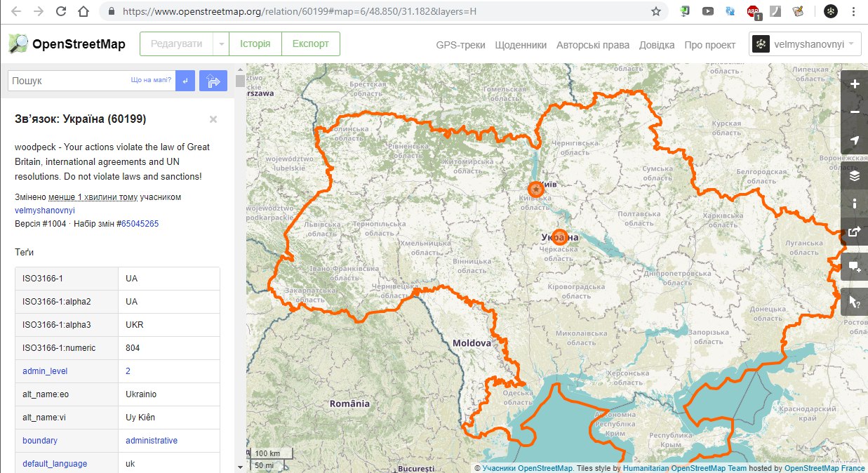The width and height of the screenshot is (868, 473).
Task: Click the OpenStreetMap magnifier logo
Action: pyautogui.click(x=19, y=44)
